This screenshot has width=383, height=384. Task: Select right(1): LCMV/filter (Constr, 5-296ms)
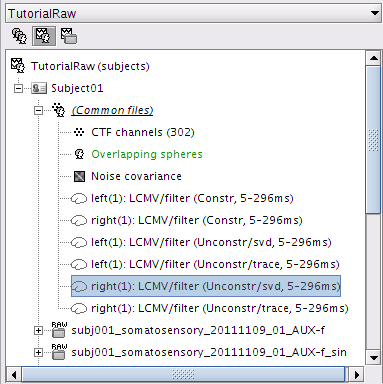coord(197,220)
